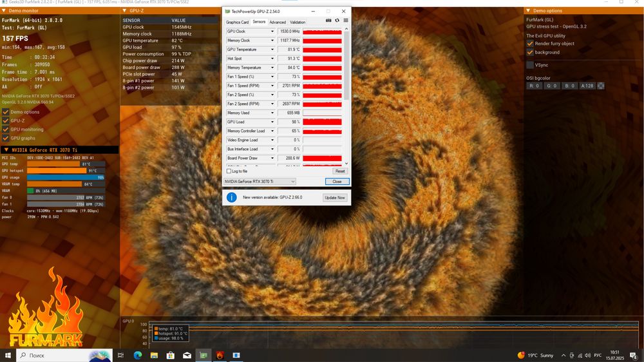Screen dimensions: 644x362
Task: Toggle the GPU monitoring checkbox
Action: point(5,129)
